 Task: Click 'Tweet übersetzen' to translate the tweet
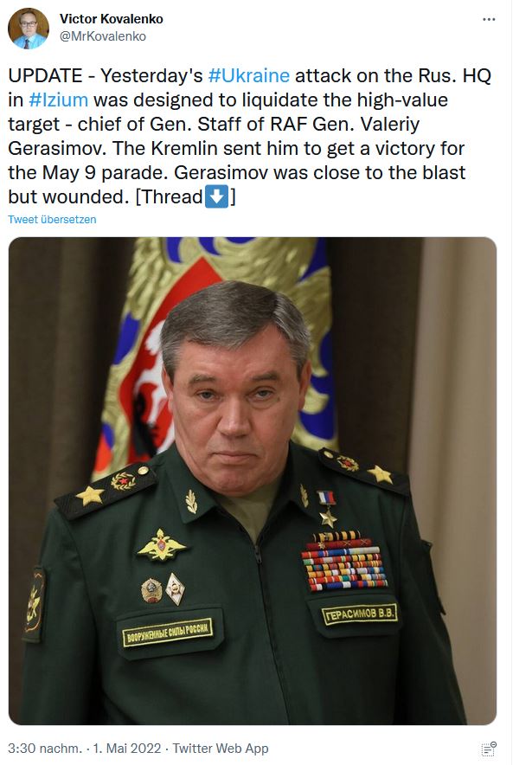52,220
